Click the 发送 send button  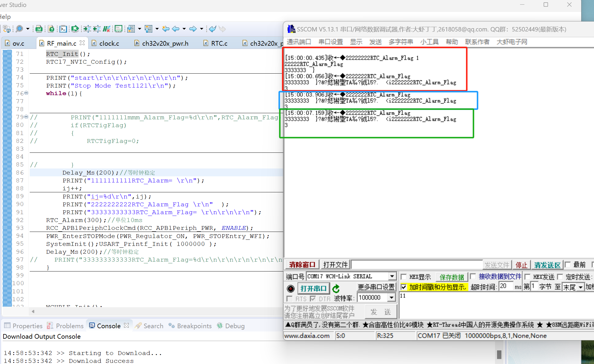pyautogui.click(x=381, y=312)
